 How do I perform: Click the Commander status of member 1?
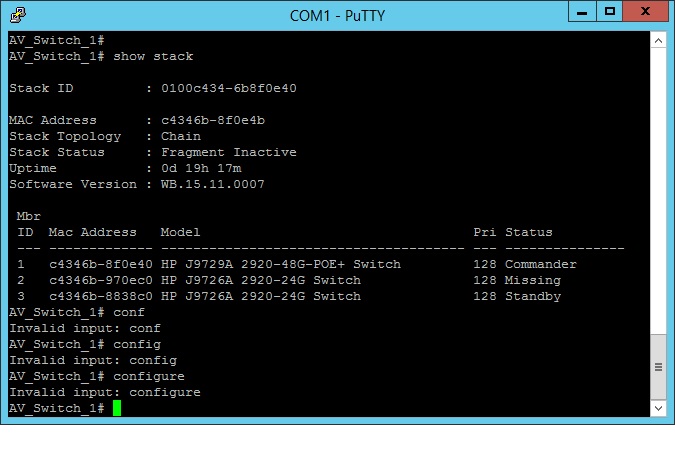tap(541, 264)
